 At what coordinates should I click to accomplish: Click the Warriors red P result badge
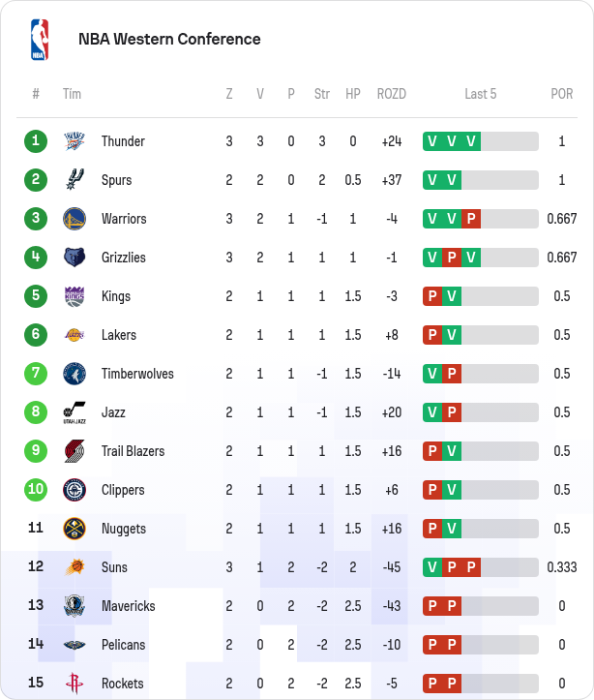[471, 219]
